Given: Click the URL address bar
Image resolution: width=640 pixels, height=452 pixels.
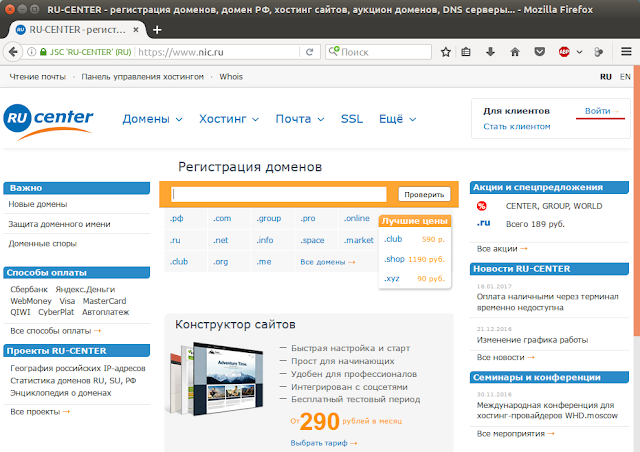Looking at the screenshot, I should [x=218, y=52].
